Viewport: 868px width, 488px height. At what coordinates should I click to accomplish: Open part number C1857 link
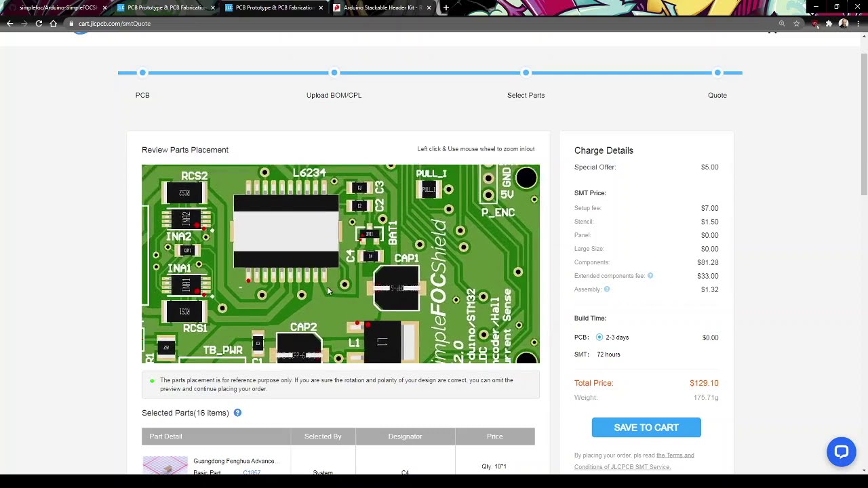(252, 472)
